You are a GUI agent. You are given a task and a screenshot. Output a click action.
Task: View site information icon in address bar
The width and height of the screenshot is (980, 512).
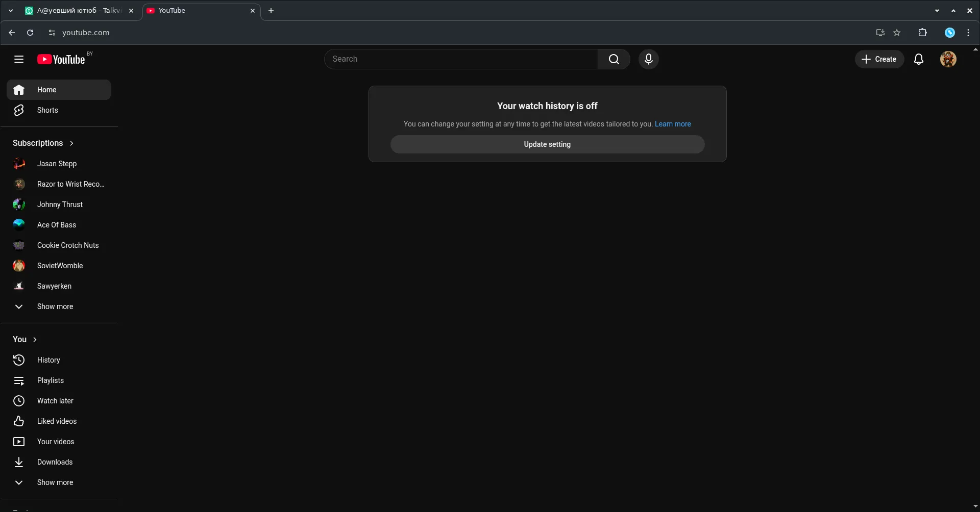point(52,33)
